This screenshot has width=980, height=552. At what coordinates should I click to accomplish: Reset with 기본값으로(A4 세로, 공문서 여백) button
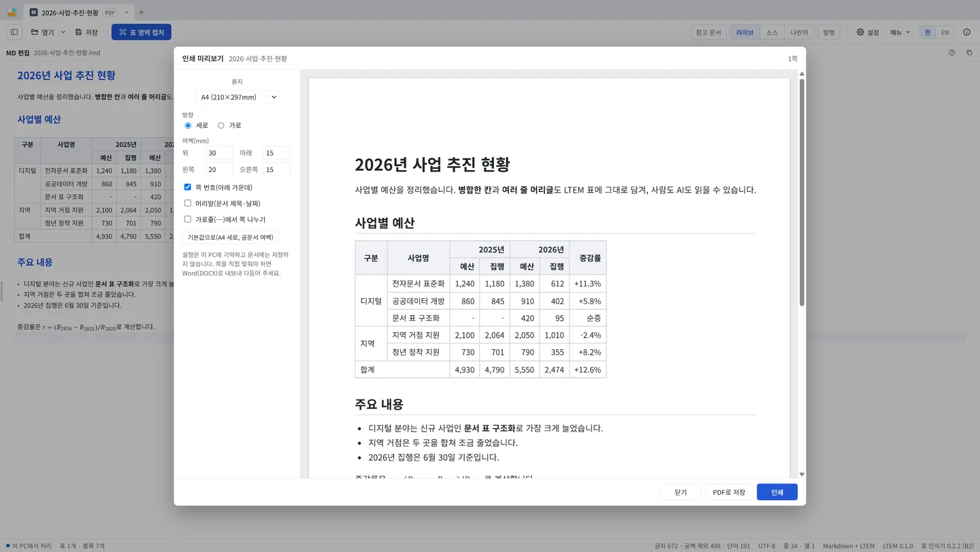231,238
